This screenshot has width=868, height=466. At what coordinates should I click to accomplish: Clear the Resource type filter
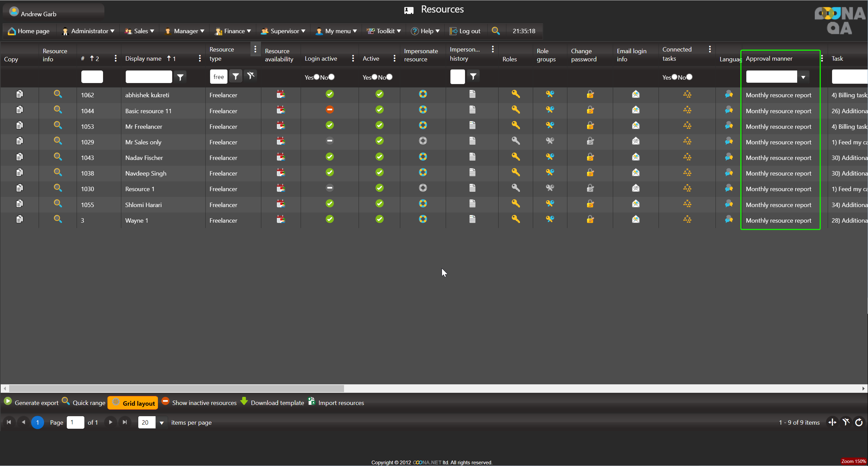pos(251,76)
